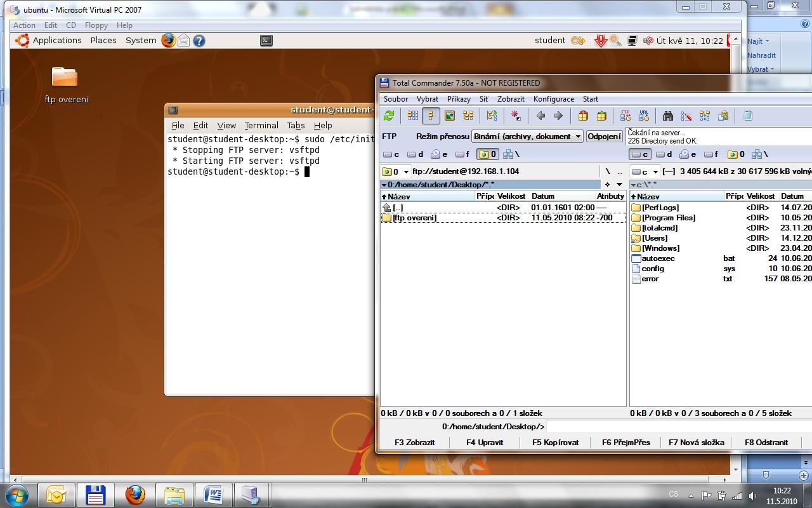Sort left panel by Velikost column header
Viewport: 812px width, 508px height.
[511, 196]
